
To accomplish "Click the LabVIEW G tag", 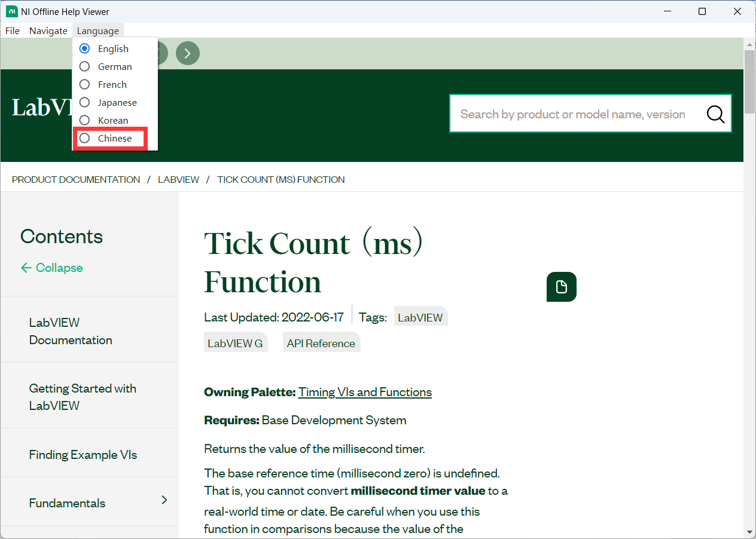I will [x=235, y=343].
